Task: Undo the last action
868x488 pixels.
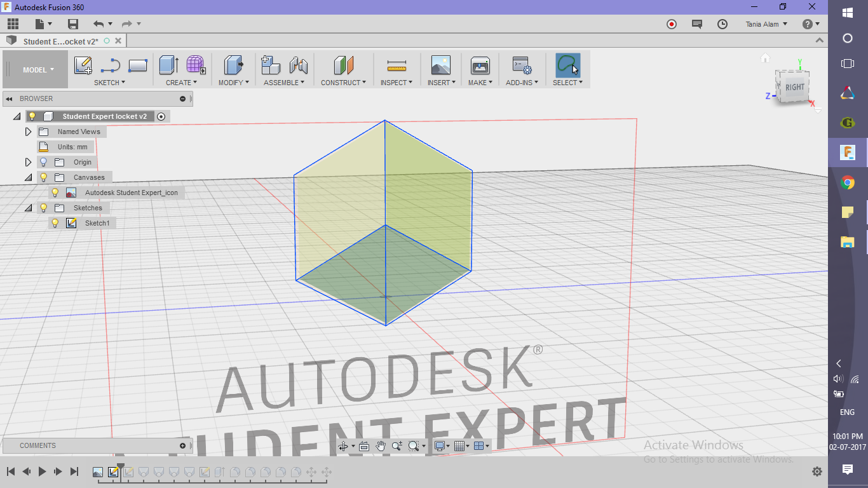Action: (x=98, y=24)
